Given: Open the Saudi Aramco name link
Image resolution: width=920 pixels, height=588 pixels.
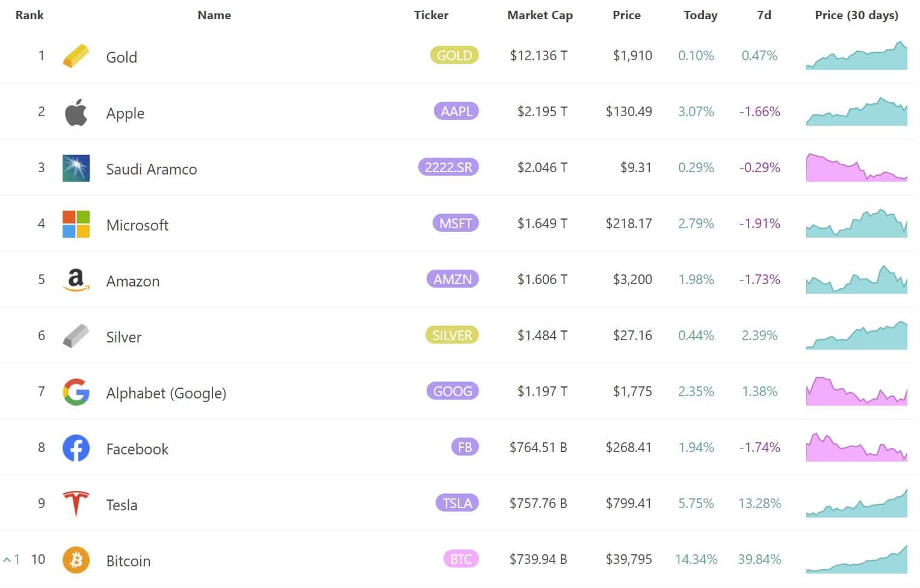Looking at the screenshot, I should [x=151, y=169].
